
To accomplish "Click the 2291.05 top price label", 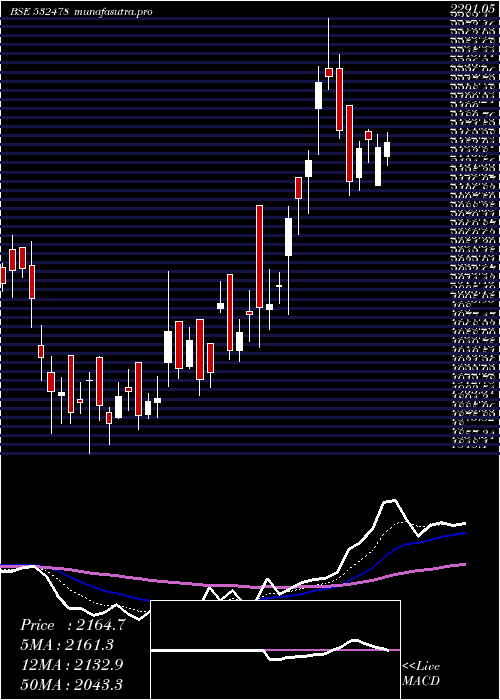I will 474,8.
